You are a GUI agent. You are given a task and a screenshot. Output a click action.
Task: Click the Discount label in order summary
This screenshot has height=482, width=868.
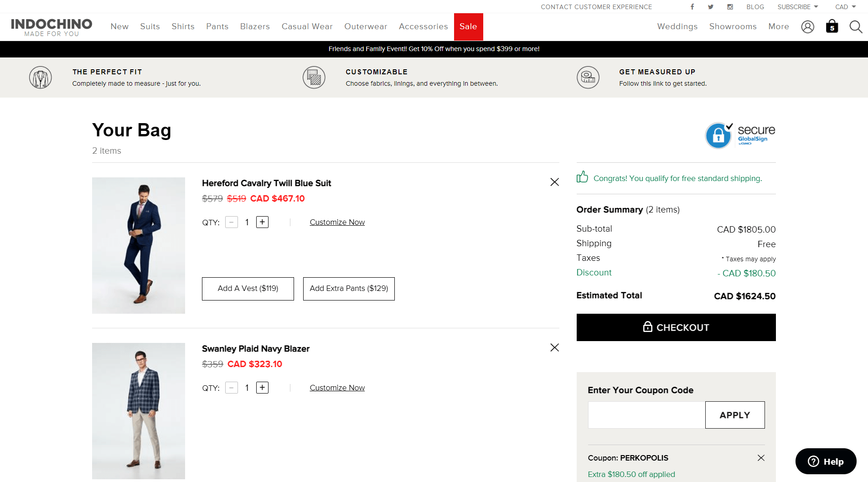coord(594,272)
